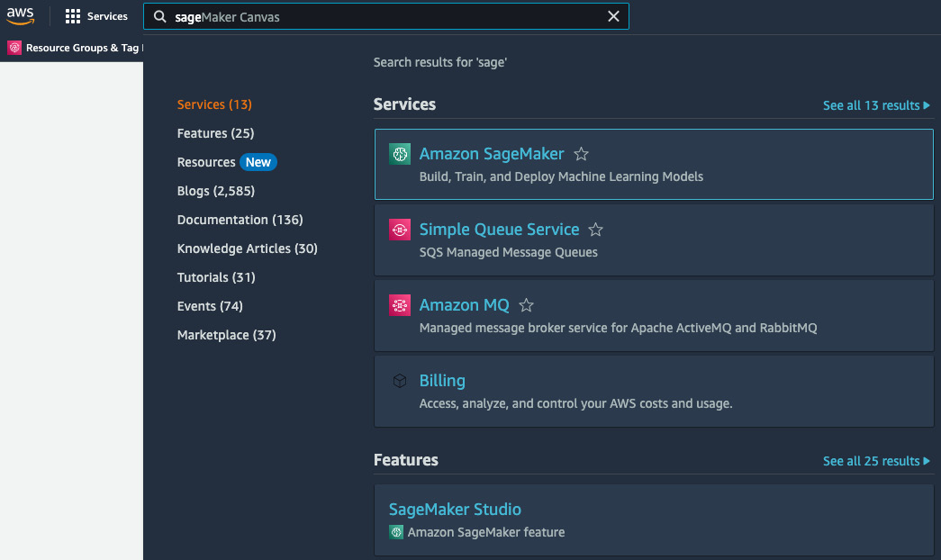Click the Resource Groups & Tag Editor icon
941x560 pixels.
[x=14, y=48]
